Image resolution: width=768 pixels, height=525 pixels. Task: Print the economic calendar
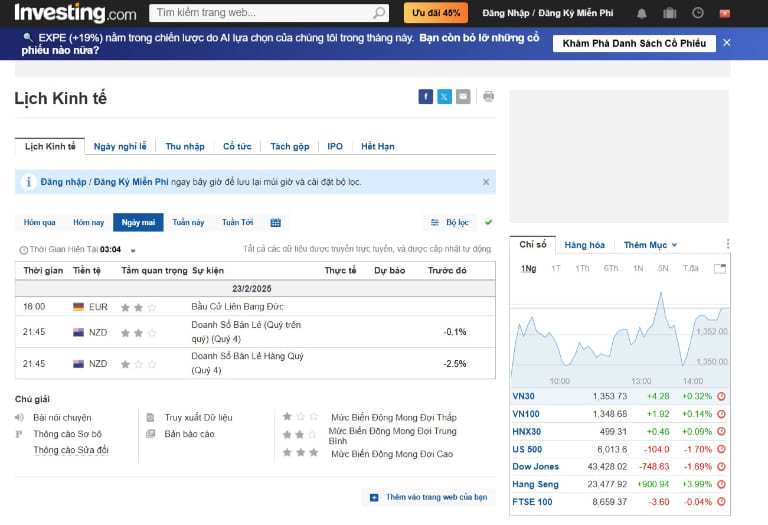tap(488, 97)
